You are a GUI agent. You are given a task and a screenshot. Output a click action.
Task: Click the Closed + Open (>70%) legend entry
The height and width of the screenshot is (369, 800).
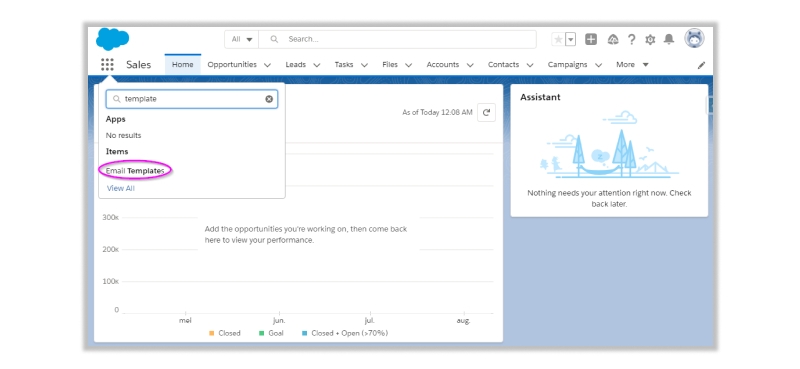[x=345, y=333]
